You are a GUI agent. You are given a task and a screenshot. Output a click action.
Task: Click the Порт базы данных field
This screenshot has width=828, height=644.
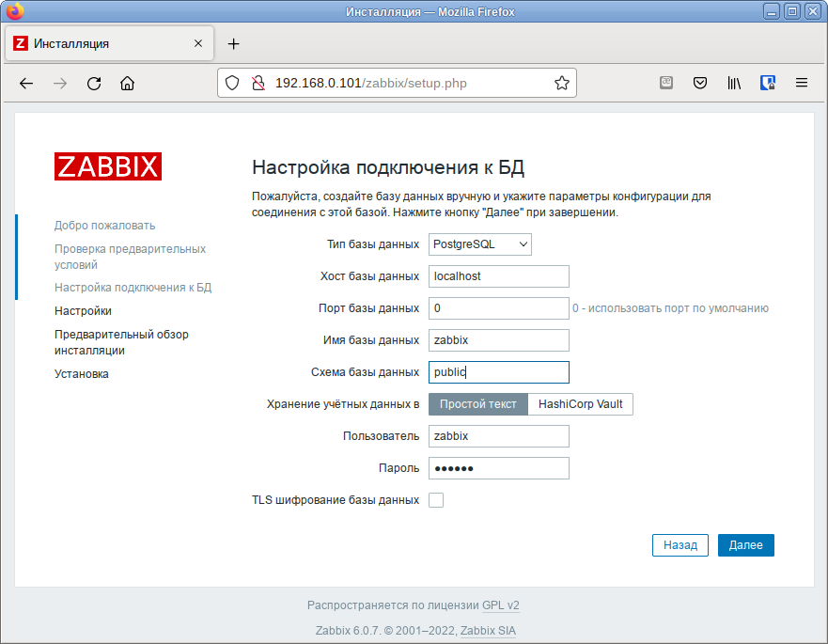(499, 308)
